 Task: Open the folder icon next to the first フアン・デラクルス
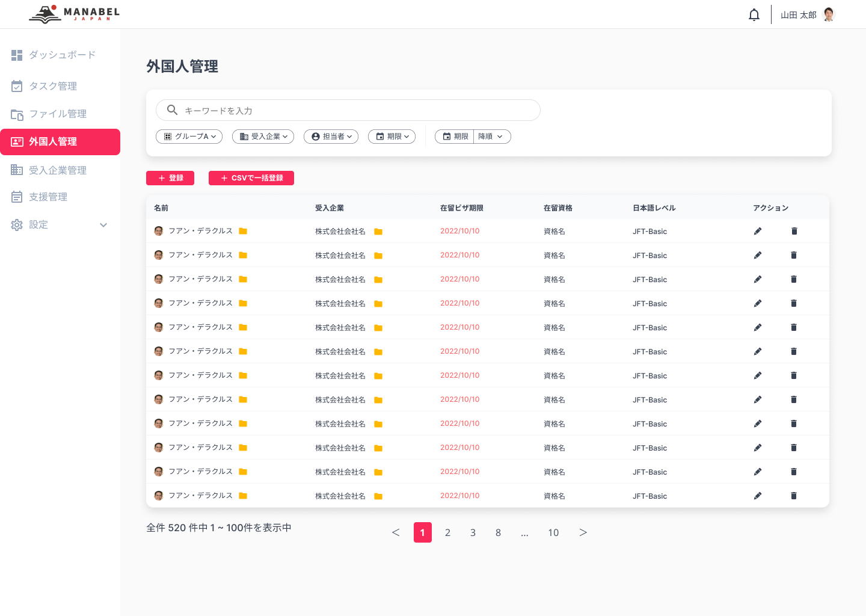(x=243, y=230)
